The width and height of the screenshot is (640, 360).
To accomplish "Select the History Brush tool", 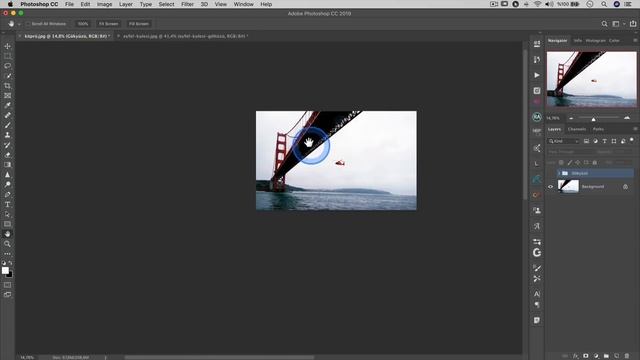I will coord(7,145).
